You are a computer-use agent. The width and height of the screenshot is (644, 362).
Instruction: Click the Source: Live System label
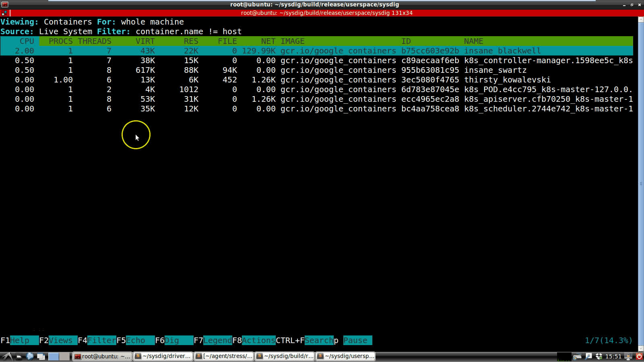(46, 31)
